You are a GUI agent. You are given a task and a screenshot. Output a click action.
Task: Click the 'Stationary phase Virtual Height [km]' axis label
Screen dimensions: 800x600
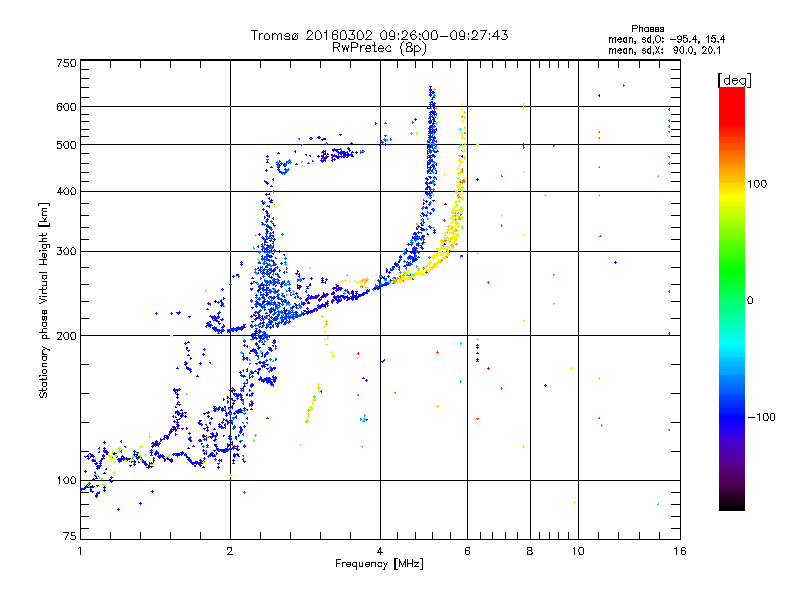point(44,300)
